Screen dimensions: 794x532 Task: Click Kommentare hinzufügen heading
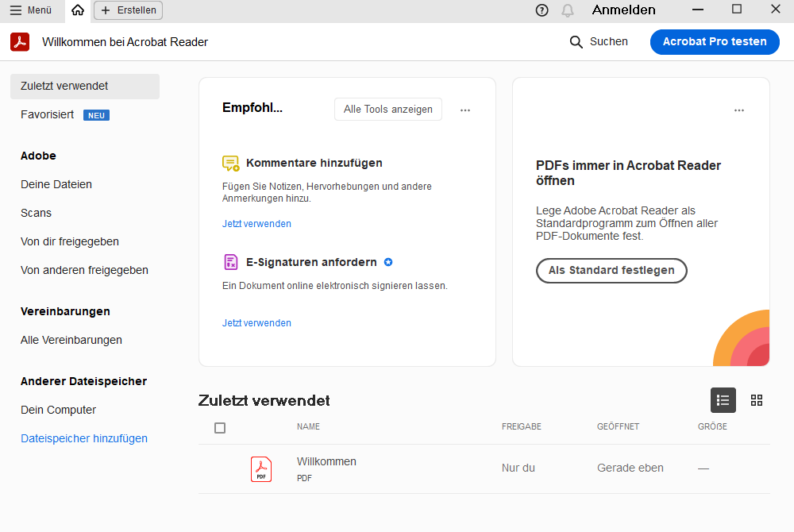coord(314,163)
